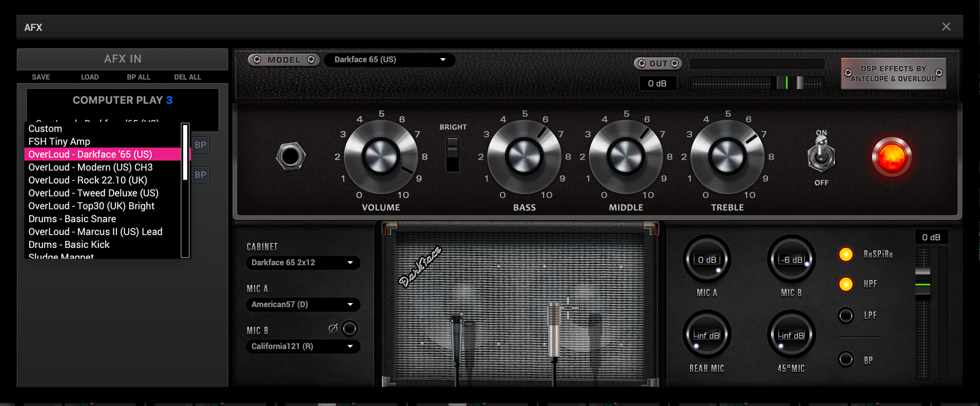Toggle cabinet BP bypass button

(x=846, y=360)
